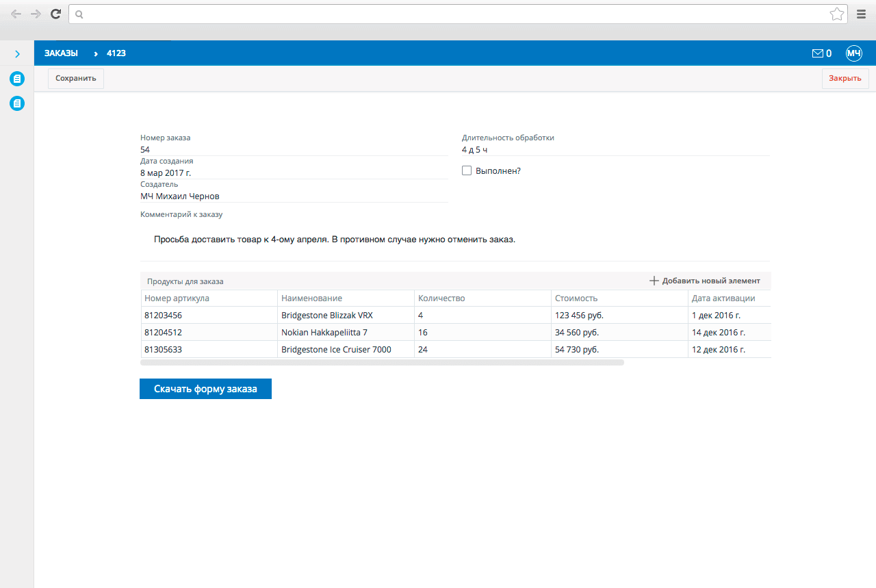
Task: Toggle the Выполнен? checkbox
Action: (x=467, y=170)
